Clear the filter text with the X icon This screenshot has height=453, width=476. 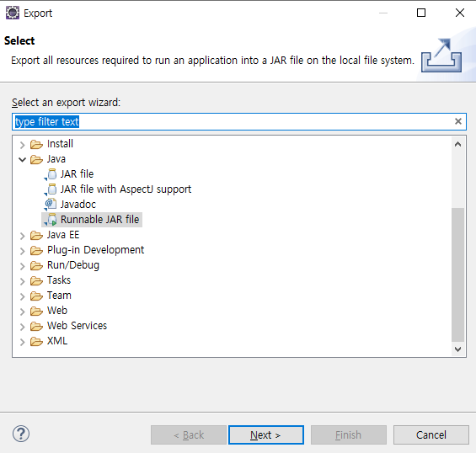458,121
